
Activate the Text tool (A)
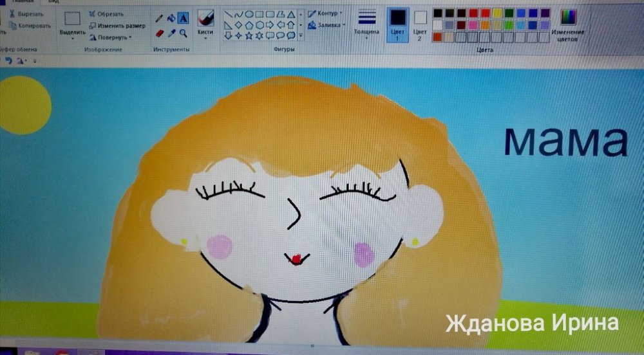pos(184,18)
